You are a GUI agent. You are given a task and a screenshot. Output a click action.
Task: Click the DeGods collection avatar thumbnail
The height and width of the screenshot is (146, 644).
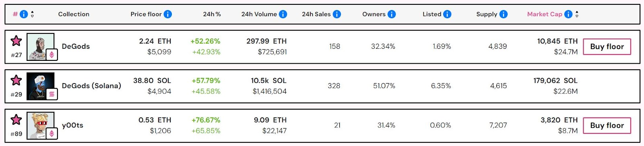(41, 47)
